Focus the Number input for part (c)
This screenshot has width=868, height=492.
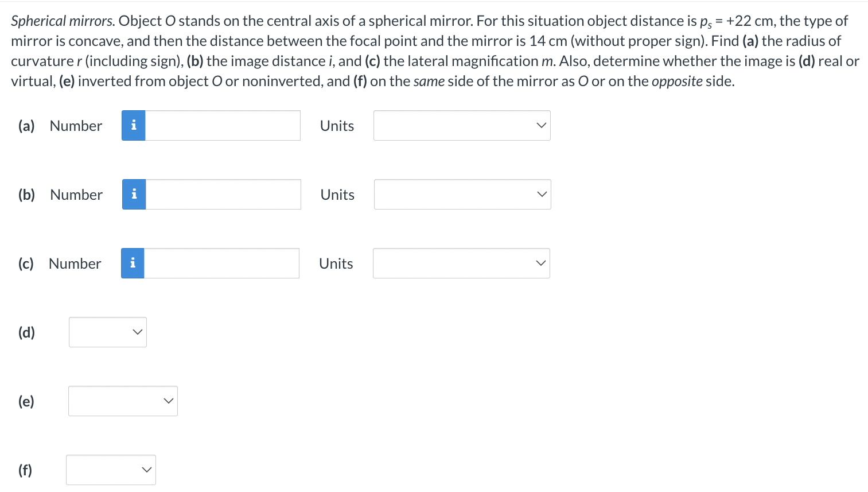pyautogui.click(x=221, y=263)
